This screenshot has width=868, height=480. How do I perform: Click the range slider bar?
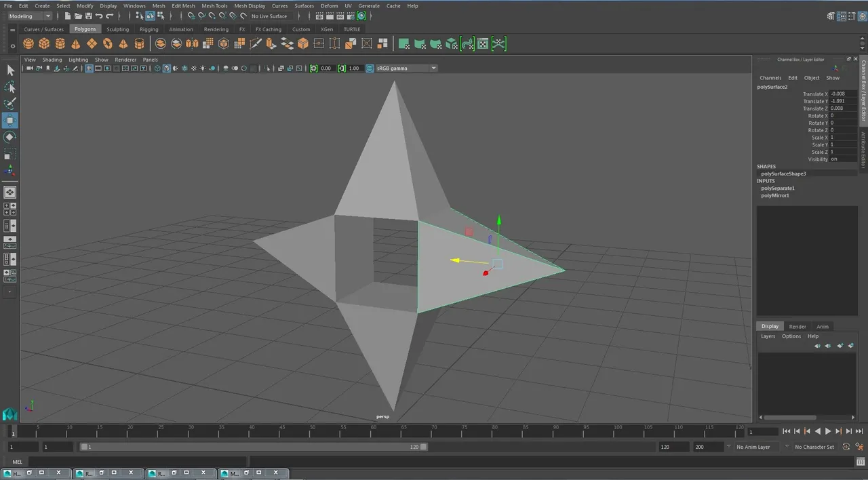pyautogui.click(x=254, y=447)
